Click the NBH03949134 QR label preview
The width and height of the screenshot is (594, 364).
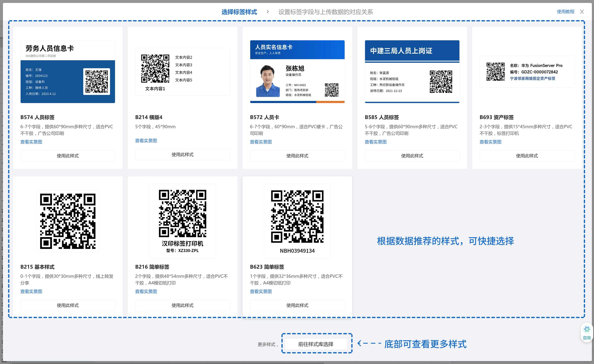tap(297, 221)
